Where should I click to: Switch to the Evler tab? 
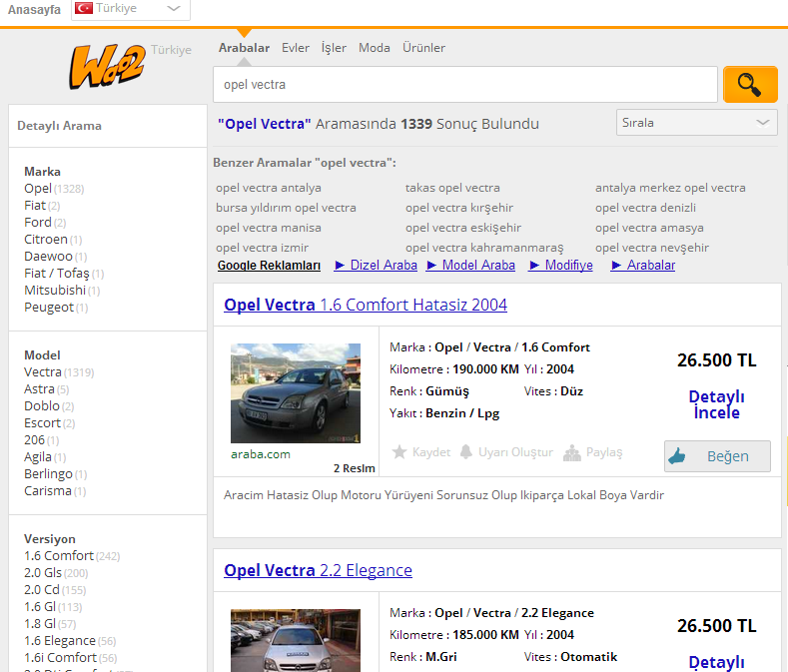[296, 48]
